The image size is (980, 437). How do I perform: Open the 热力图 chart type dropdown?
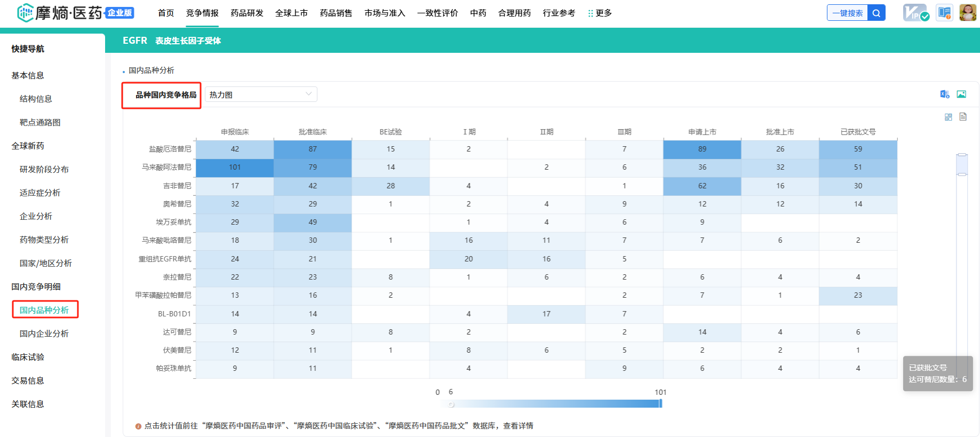click(x=260, y=94)
